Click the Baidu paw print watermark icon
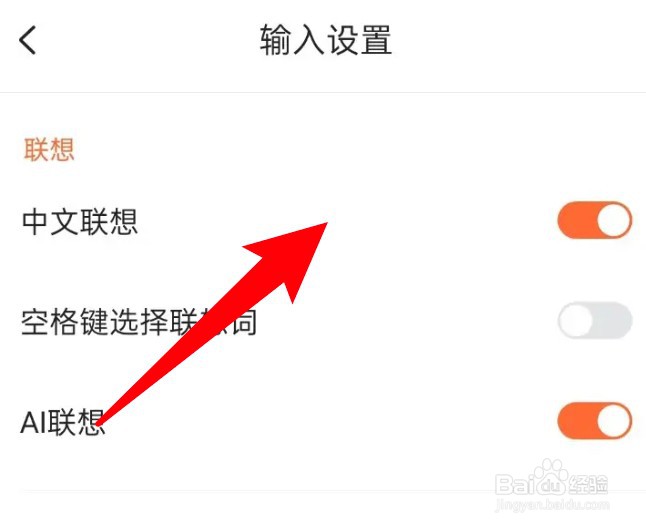 550,474
